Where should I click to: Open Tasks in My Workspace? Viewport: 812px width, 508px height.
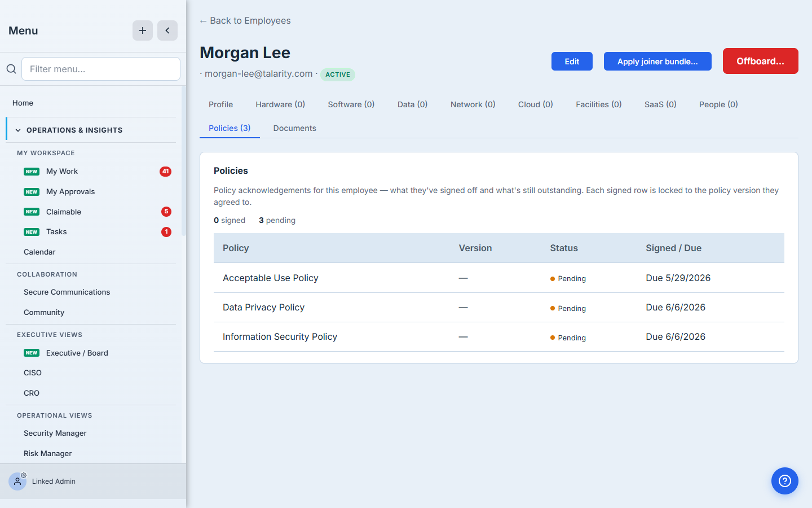click(56, 232)
